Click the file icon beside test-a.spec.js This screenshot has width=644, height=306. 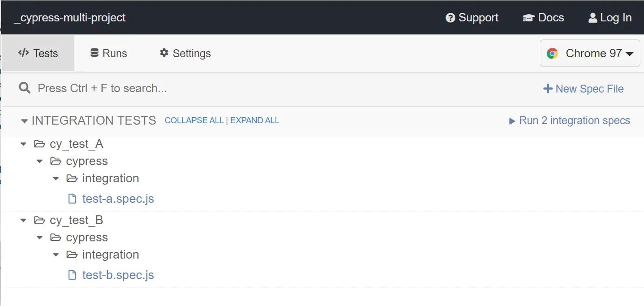(x=72, y=199)
